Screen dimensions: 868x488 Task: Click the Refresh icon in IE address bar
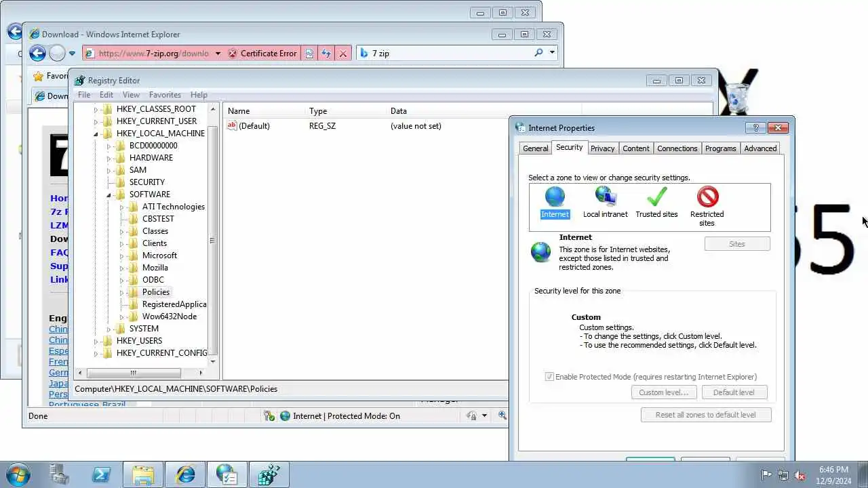[x=326, y=53]
